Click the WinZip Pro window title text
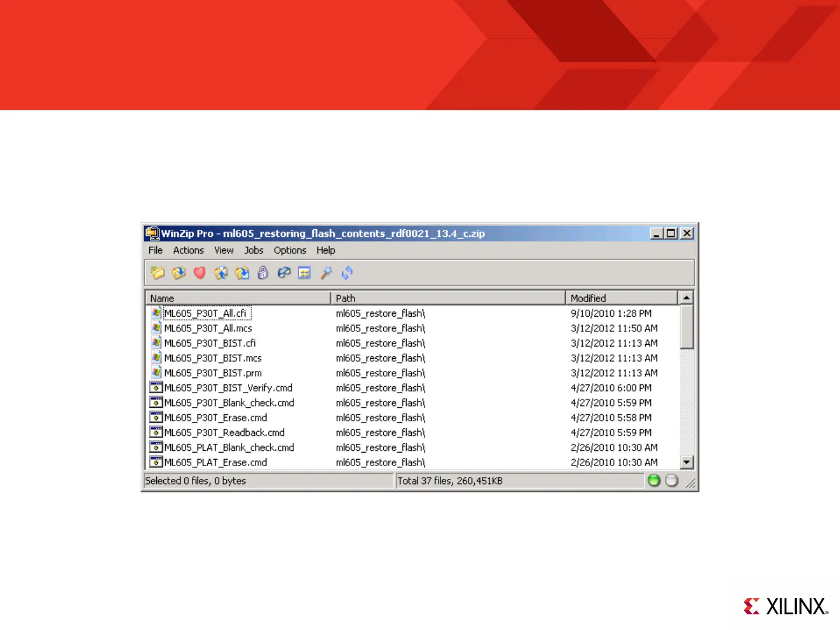 [323, 233]
